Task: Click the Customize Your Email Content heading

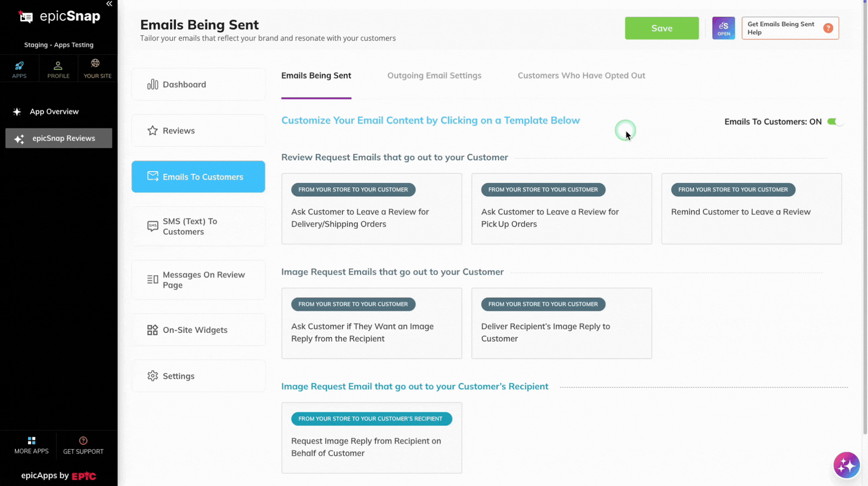Action: 430,120
